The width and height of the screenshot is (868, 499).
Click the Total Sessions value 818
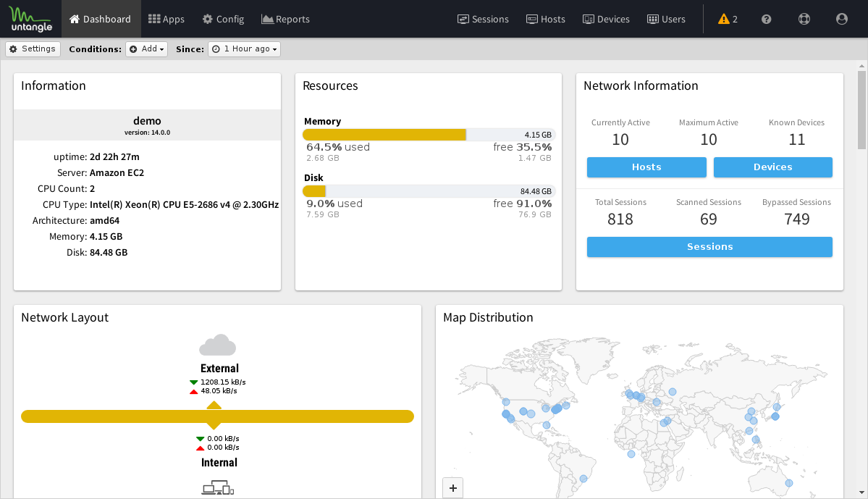click(x=620, y=219)
